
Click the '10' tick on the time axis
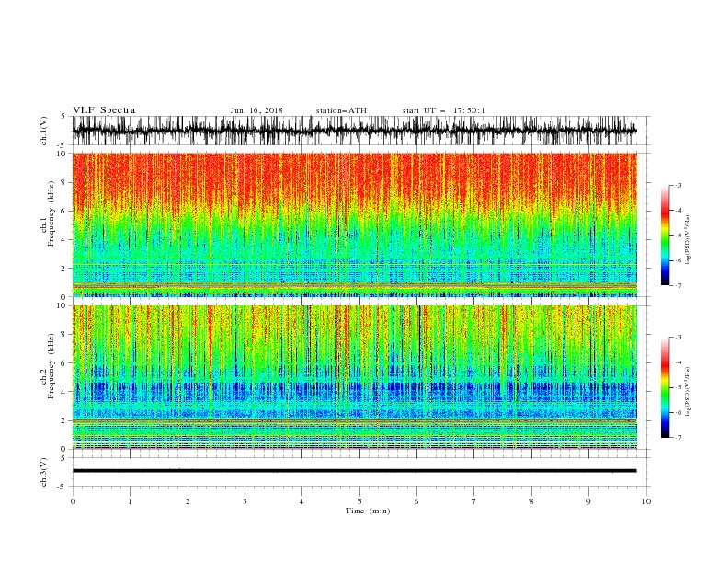tap(646, 501)
